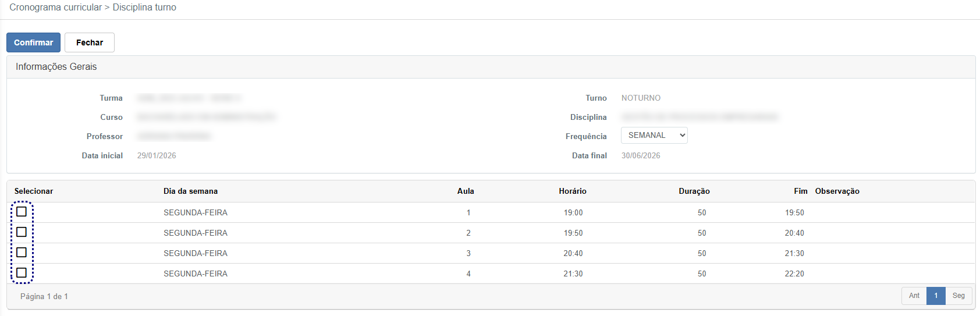Click the Observação column header
980x316 pixels.
click(x=837, y=191)
